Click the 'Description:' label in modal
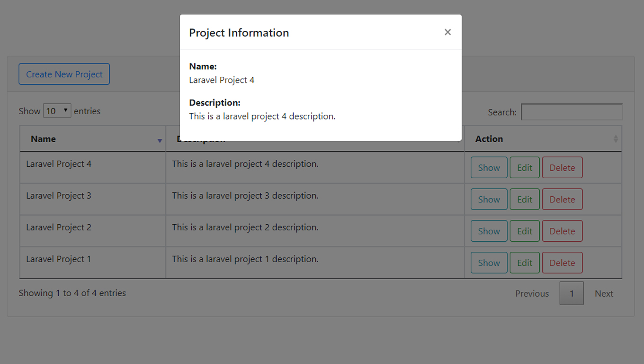The height and width of the screenshot is (364, 644). tap(215, 102)
